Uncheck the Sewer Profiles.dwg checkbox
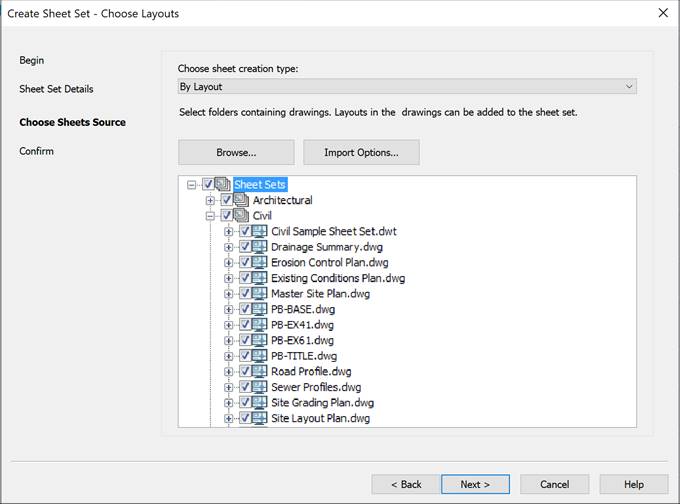 245,387
